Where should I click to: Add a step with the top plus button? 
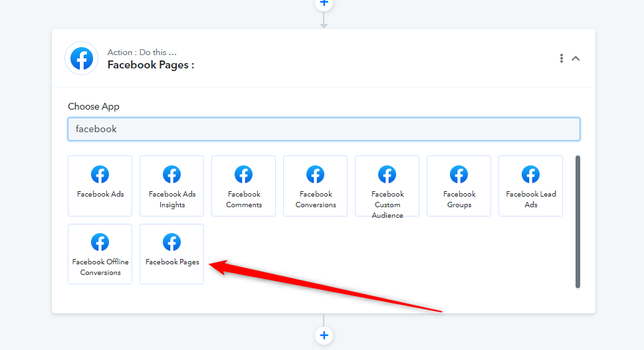324,4
